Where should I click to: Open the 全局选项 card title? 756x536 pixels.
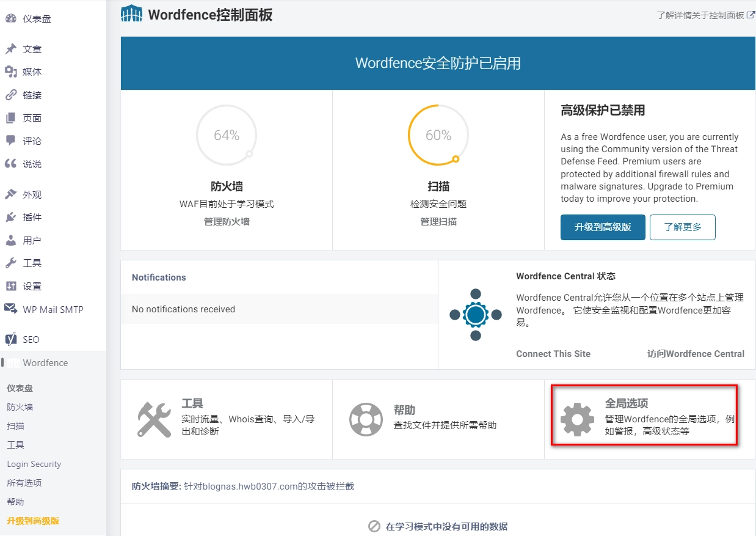click(x=627, y=403)
